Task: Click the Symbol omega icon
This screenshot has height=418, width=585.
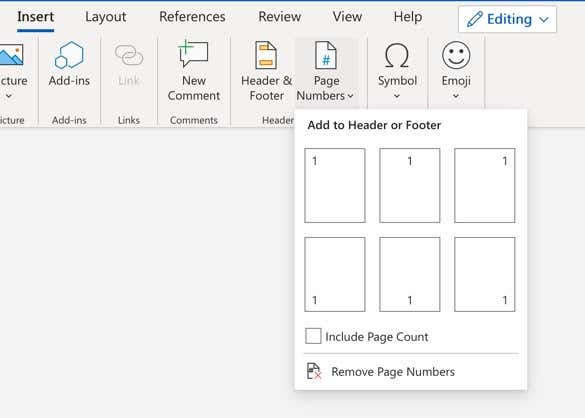Action: pyautogui.click(x=397, y=55)
